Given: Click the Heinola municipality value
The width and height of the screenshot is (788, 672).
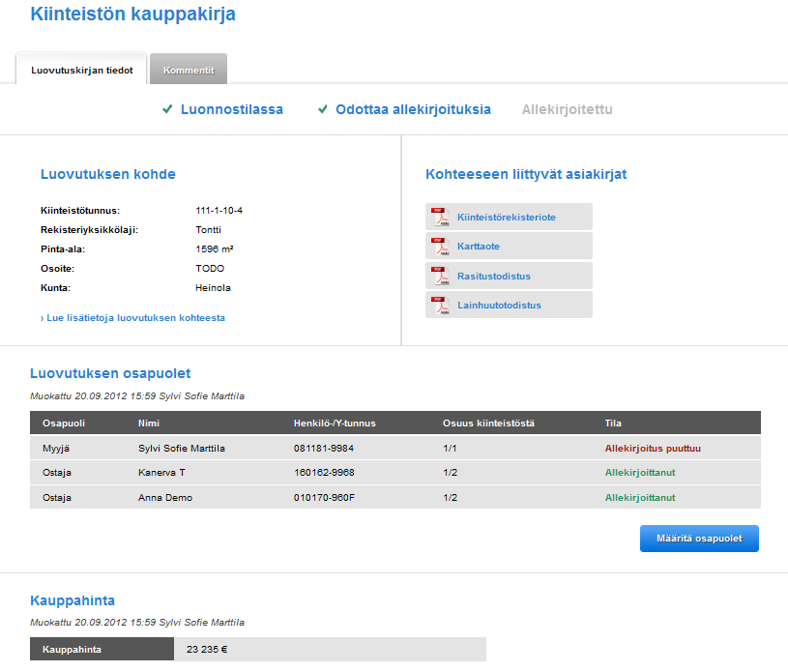Looking at the screenshot, I should (x=213, y=287).
